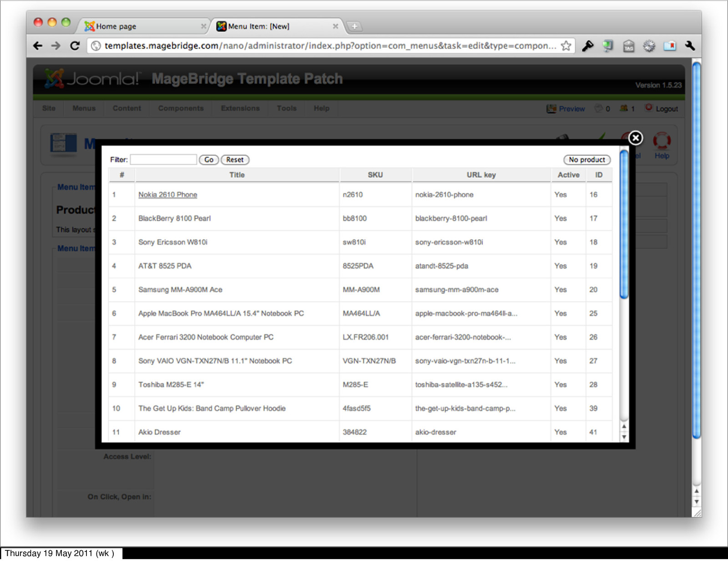This screenshot has height=561, width=728.
Task: Close the Menu Item [New] tab
Action: point(335,26)
